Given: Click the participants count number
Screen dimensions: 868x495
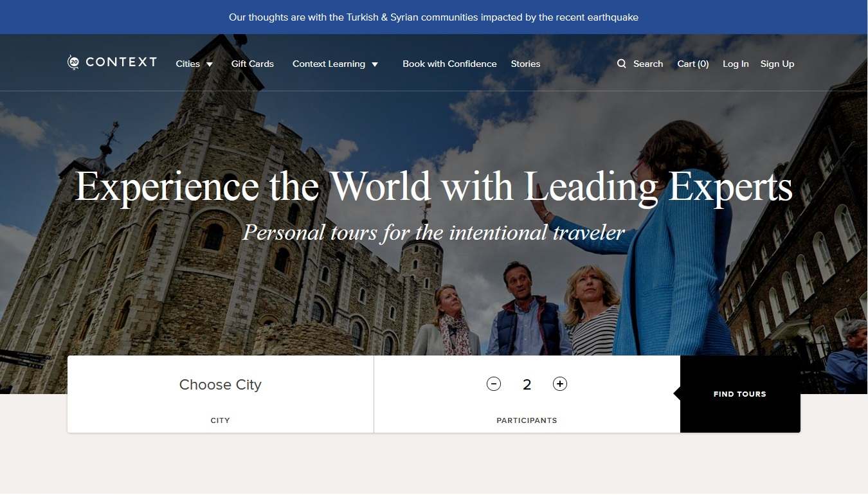Looking at the screenshot, I should [527, 384].
